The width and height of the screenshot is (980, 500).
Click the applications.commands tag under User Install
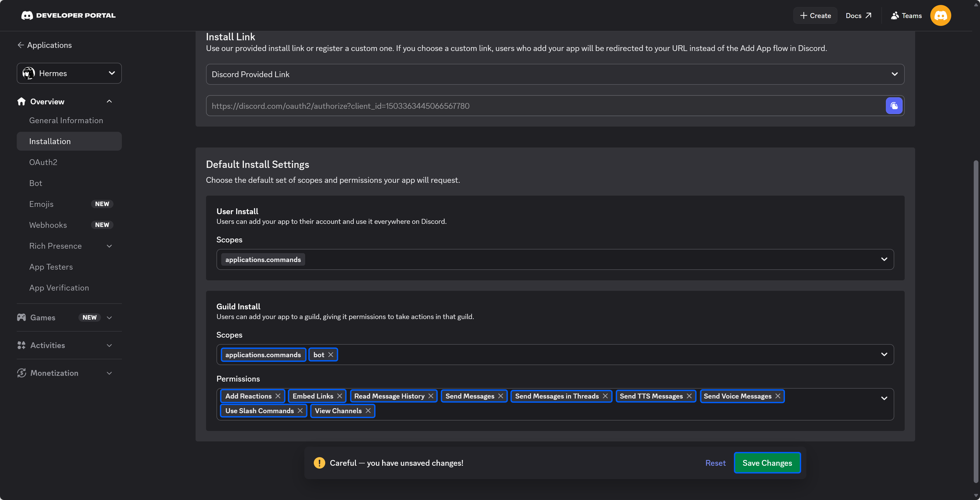pyautogui.click(x=263, y=259)
